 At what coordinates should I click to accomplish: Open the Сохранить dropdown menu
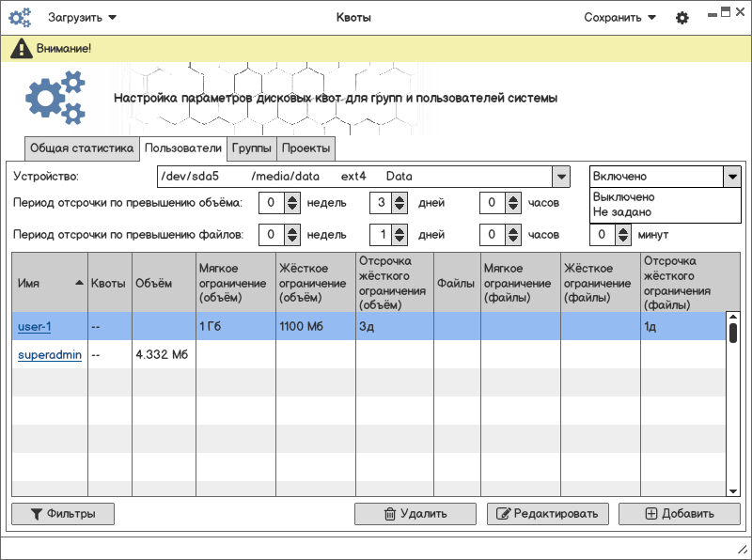619,17
